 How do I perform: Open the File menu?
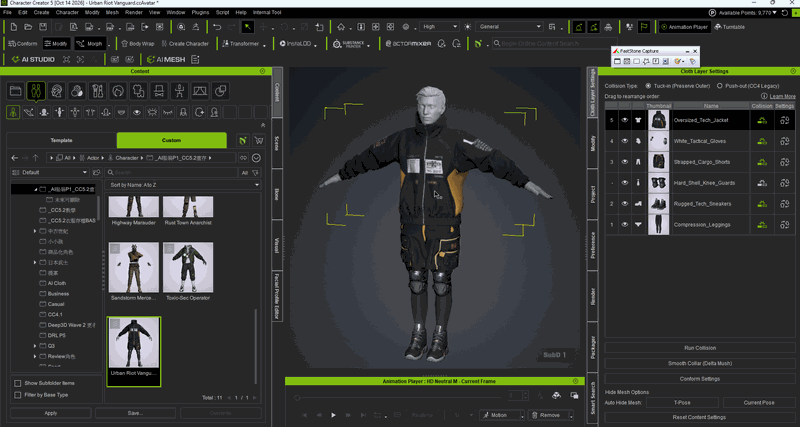(x=7, y=12)
